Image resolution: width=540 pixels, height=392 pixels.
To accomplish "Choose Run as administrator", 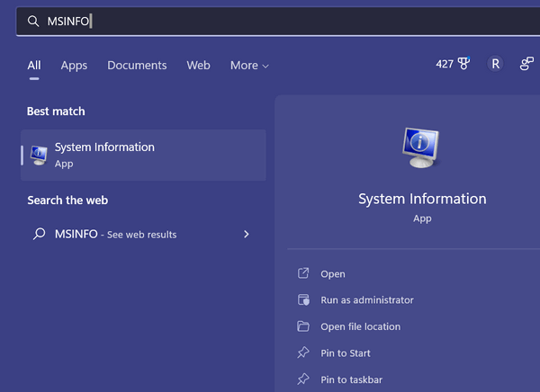I will [x=367, y=300].
